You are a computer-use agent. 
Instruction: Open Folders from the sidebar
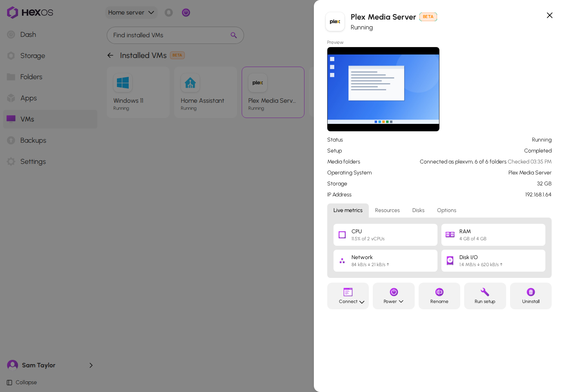coord(50,77)
